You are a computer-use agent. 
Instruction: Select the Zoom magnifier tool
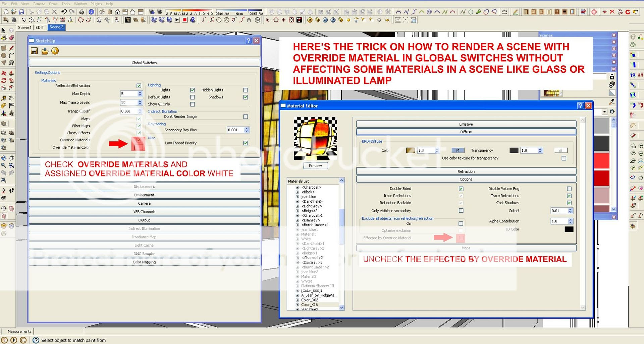[4, 165]
